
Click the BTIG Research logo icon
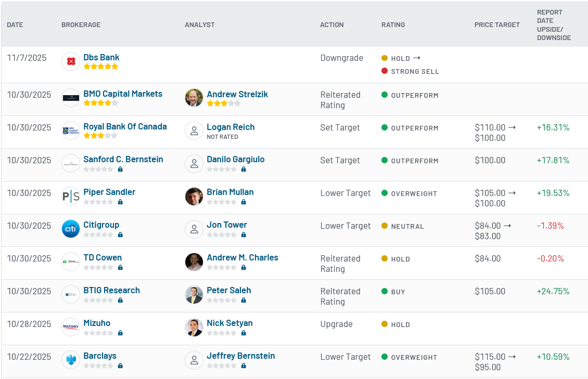[71, 294]
